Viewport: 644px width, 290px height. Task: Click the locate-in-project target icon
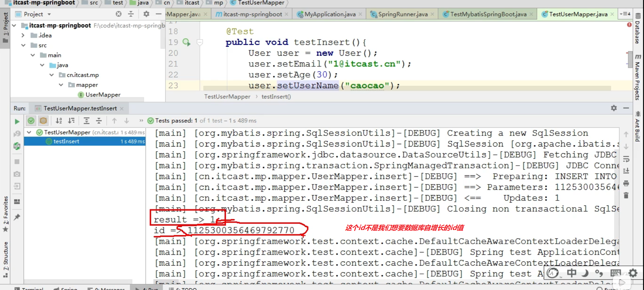[118, 14]
